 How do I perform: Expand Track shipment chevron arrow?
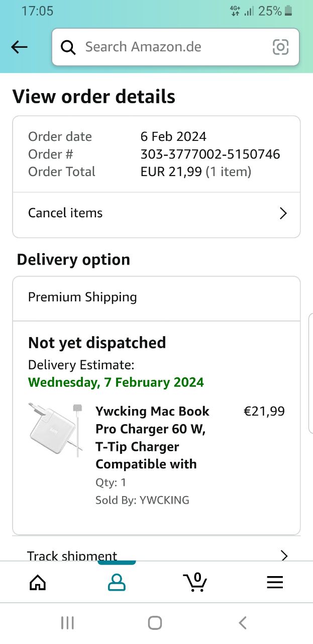(284, 555)
